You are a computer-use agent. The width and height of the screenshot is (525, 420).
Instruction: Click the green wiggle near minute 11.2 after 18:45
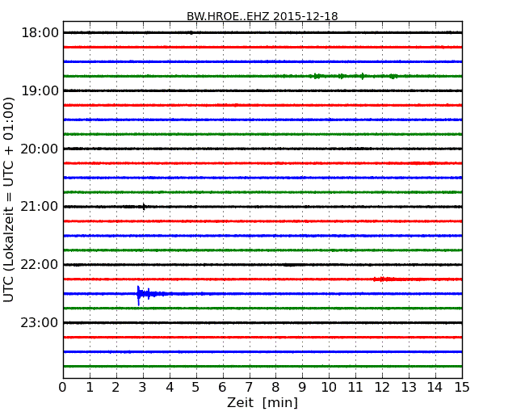click(x=363, y=76)
